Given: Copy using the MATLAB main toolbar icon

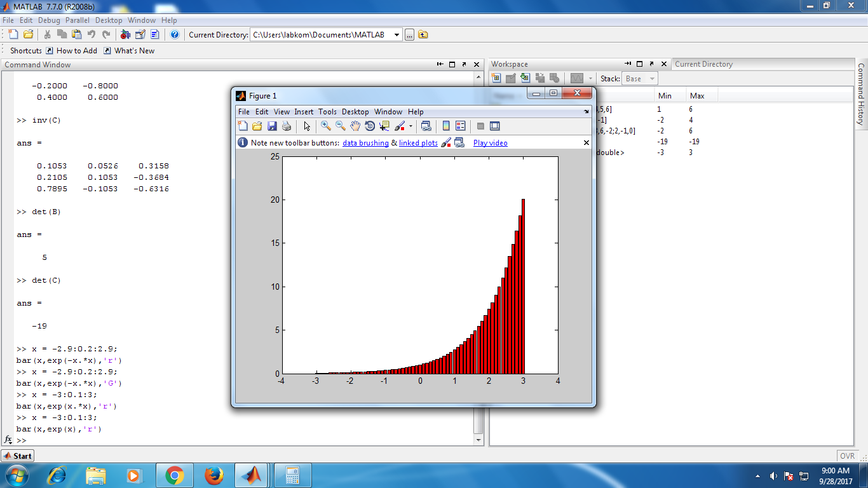Looking at the screenshot, I should coord(62,34).
